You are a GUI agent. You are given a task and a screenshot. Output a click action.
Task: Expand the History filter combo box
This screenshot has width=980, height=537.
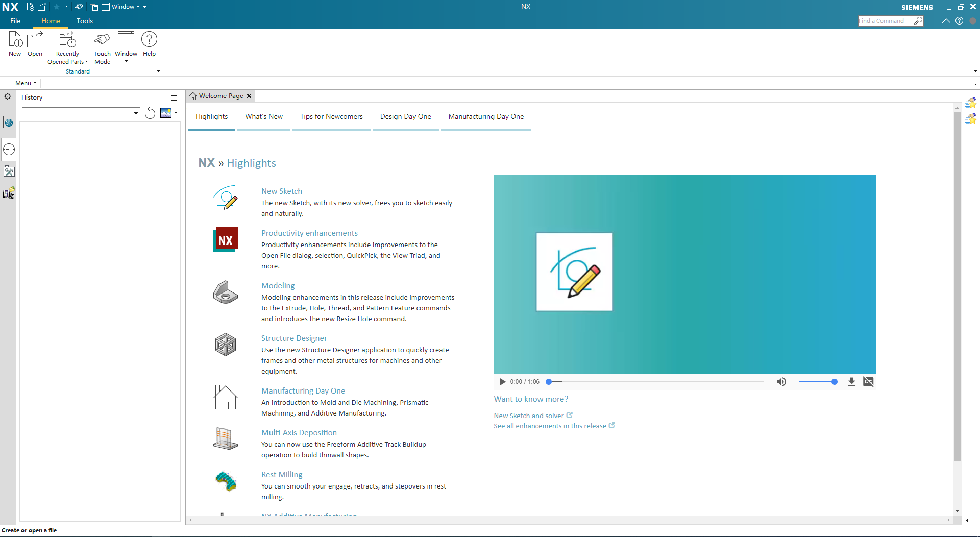pyautogui.click(x=136, y=113)
